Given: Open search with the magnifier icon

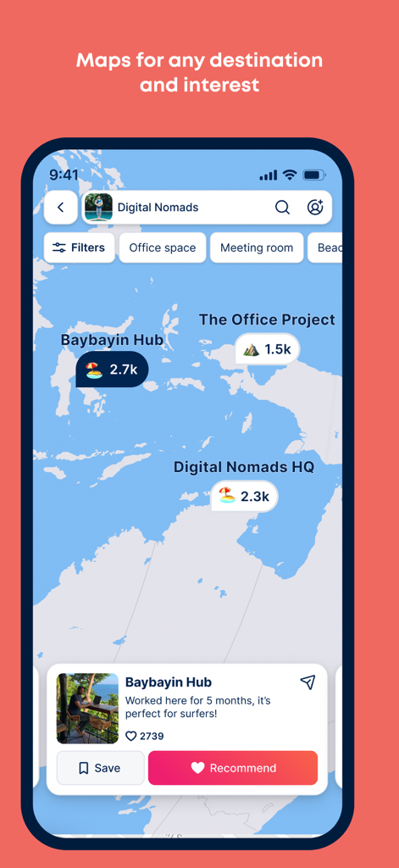Looking at the screenshot, I should tap(282, 208).
